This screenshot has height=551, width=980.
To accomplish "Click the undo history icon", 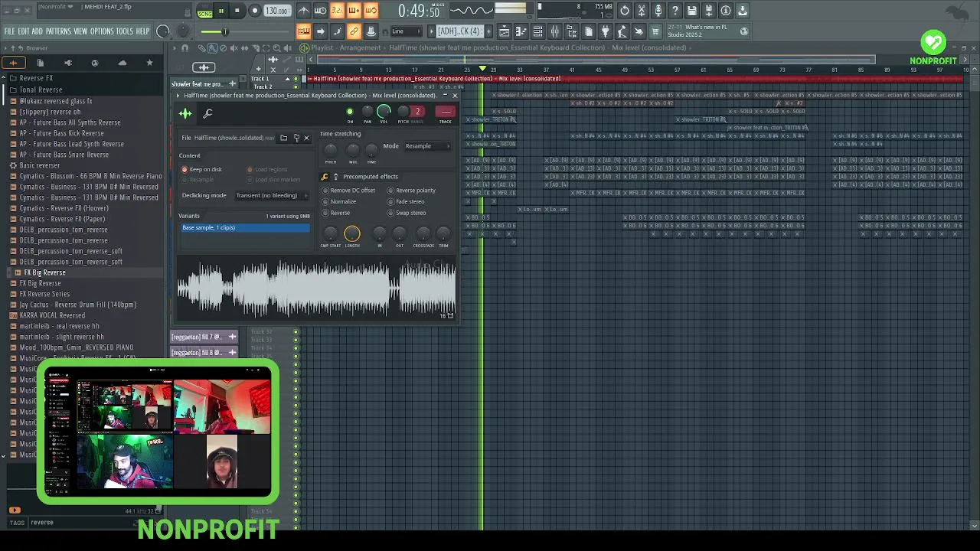I will (x=625, y=11).
